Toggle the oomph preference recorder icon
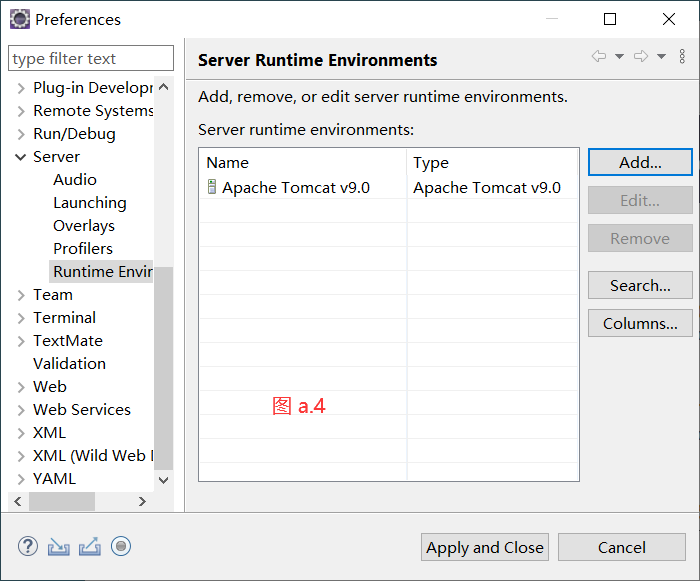 [121, 546]
